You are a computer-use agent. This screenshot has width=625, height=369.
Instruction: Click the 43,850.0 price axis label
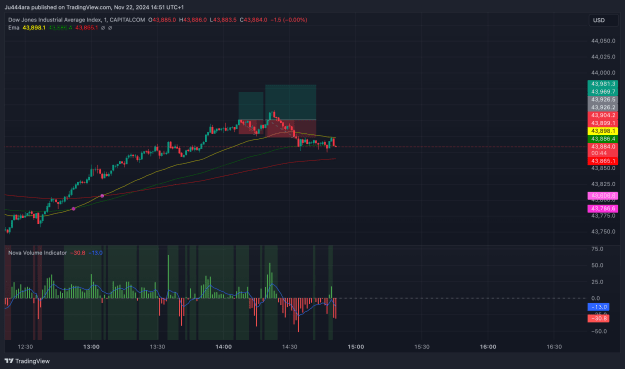pyautogui.click(x=603, y=168)
